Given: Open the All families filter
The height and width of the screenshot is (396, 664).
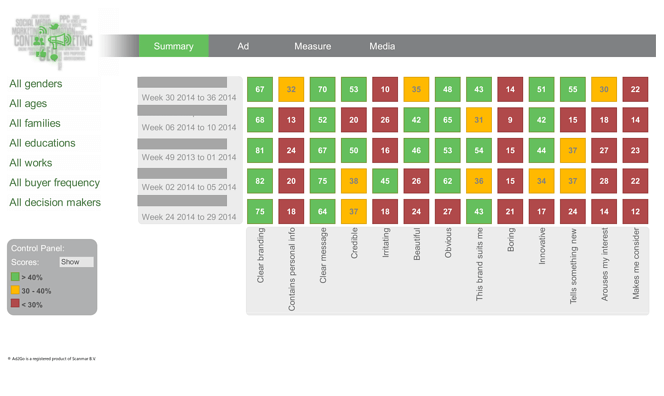Looking at the screenshot, I should tap(35, 123).
